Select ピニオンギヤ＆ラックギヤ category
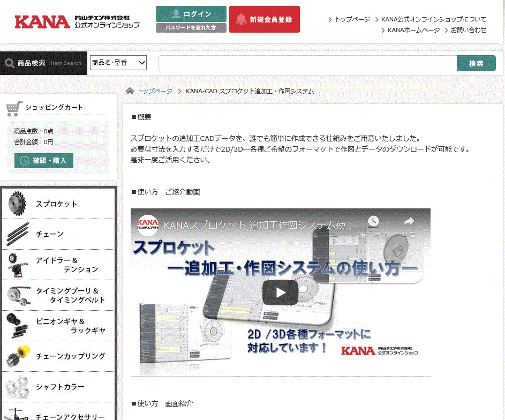 click(x=58, y=326)
